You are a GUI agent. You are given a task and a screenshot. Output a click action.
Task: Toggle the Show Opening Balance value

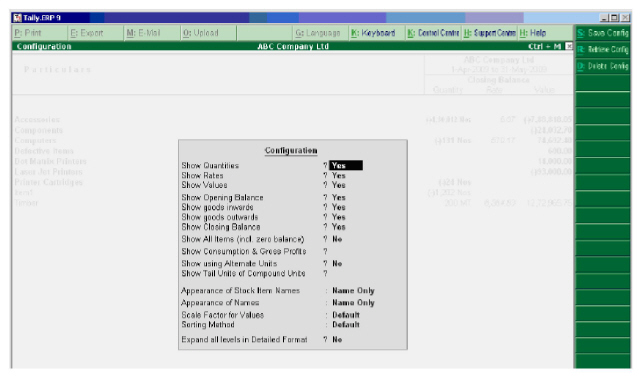coord(339,198)
